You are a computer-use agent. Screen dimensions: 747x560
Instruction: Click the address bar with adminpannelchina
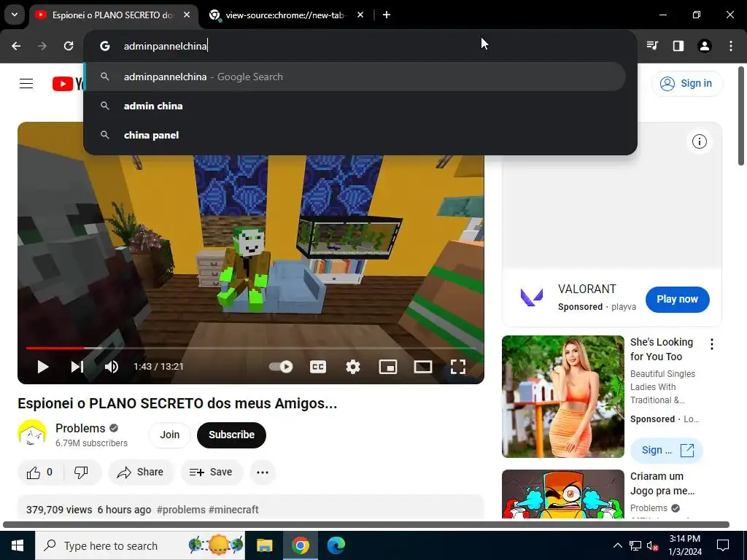[x=360, y=46]
